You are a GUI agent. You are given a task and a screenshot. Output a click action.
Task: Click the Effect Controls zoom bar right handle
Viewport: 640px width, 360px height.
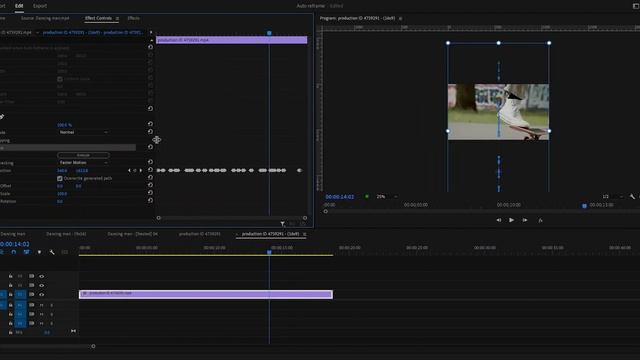(304, 218)
